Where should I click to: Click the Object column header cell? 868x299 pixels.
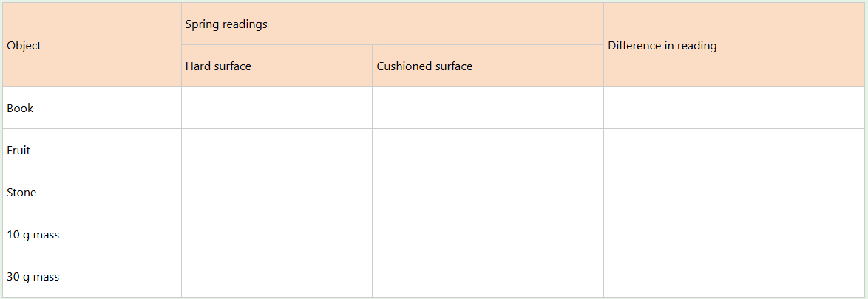click(92, 45)
